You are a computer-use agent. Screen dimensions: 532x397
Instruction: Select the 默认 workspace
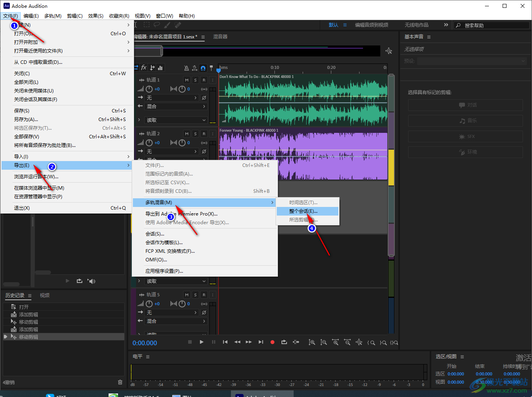click(x=333, y=25)
